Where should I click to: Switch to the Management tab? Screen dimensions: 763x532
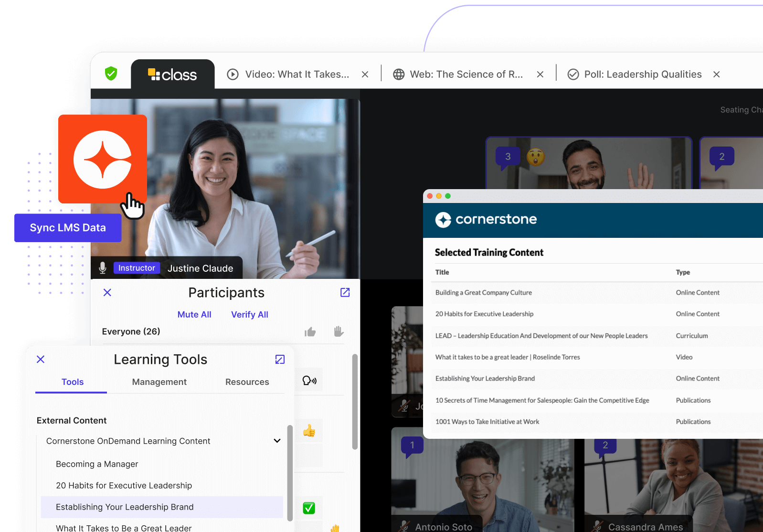coord(159,382)
